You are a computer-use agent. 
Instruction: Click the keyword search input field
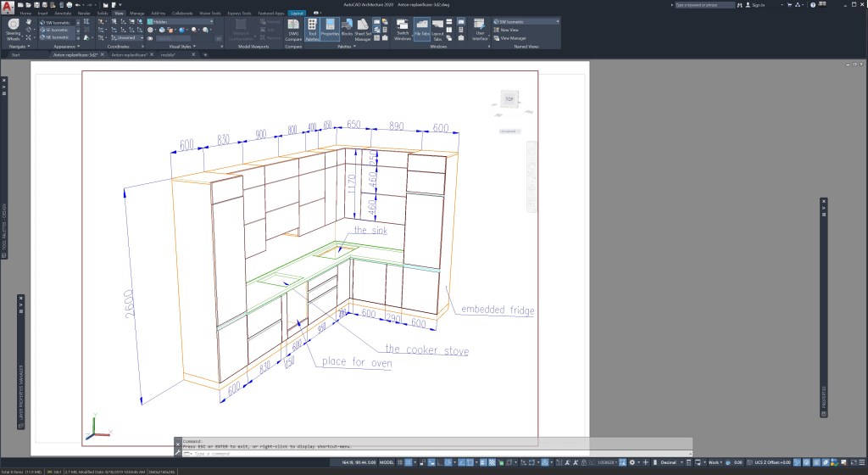(x=705, y=5)
